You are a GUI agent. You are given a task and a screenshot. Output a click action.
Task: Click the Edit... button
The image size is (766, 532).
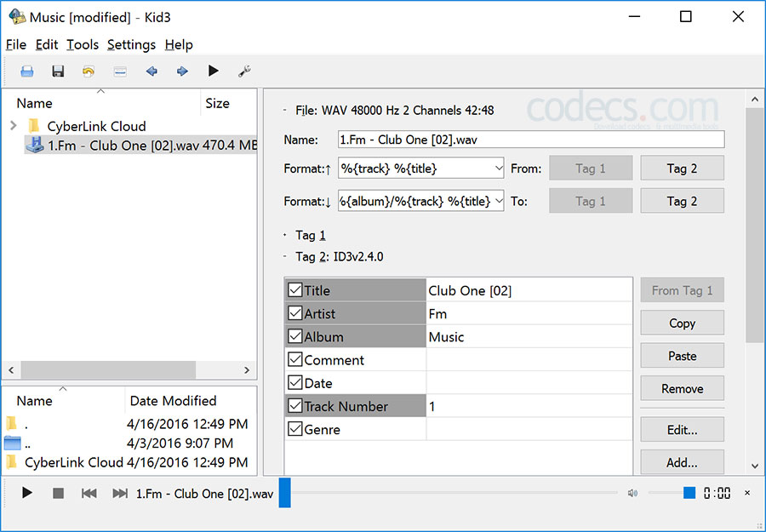682,430
